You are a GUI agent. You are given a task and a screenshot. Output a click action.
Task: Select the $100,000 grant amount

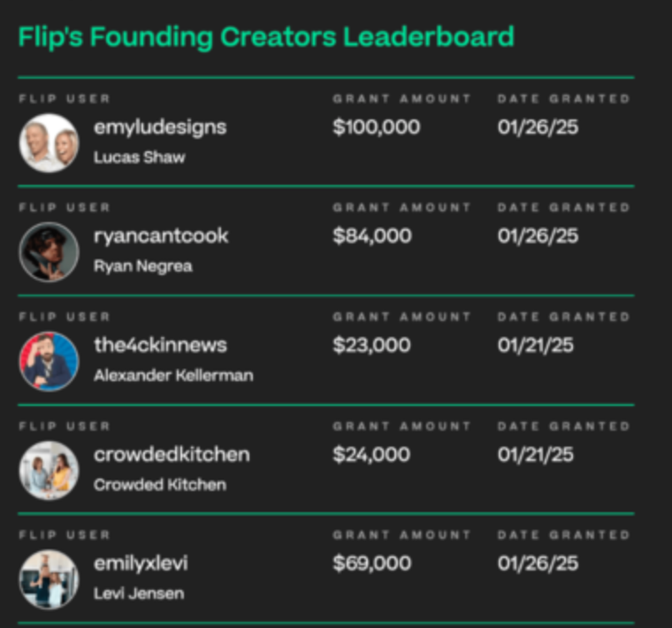pos(377,127)
